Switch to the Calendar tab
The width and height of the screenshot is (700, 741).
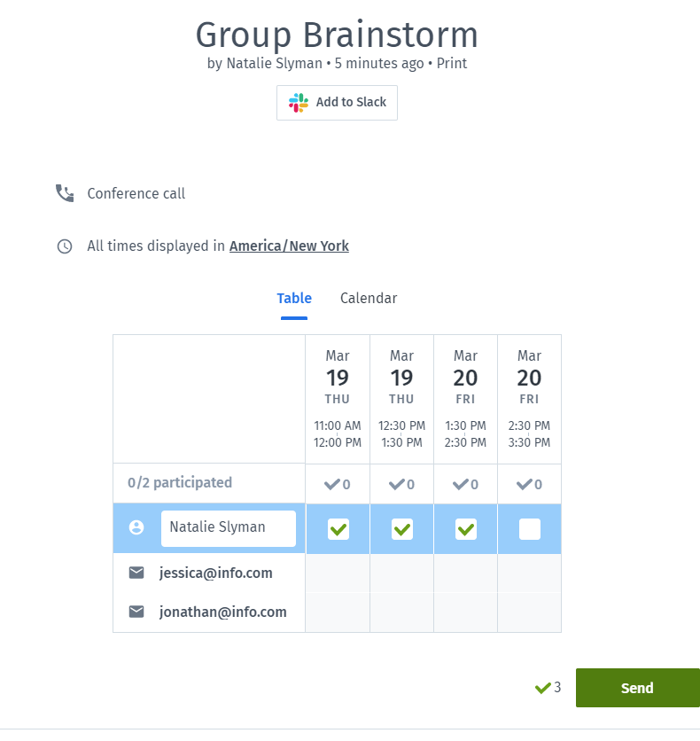[369, 298]
